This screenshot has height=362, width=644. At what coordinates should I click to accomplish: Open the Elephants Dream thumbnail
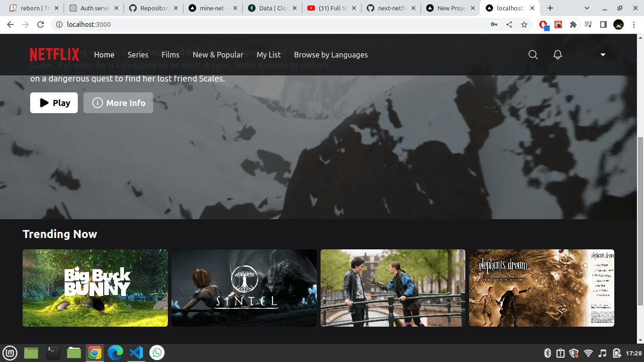pos(542,288)
